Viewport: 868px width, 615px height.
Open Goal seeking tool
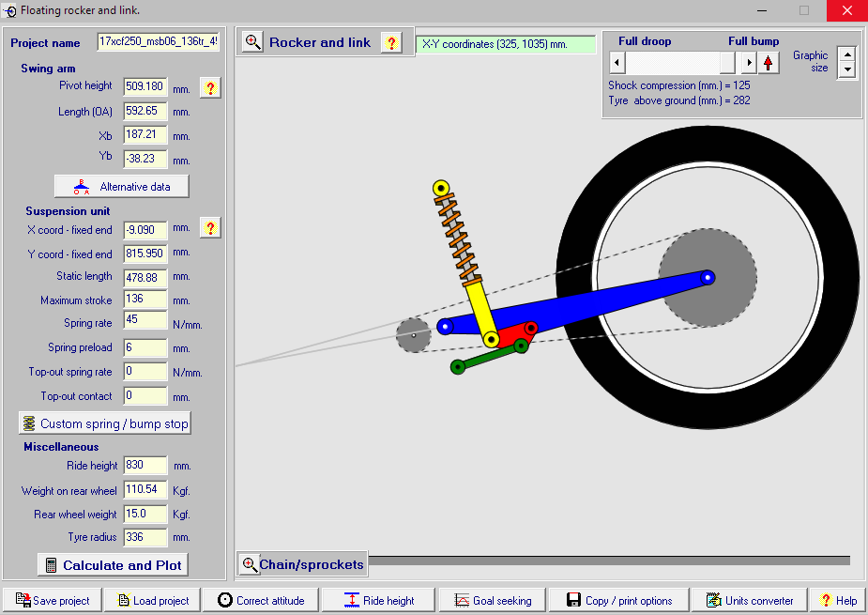point(492,600)
